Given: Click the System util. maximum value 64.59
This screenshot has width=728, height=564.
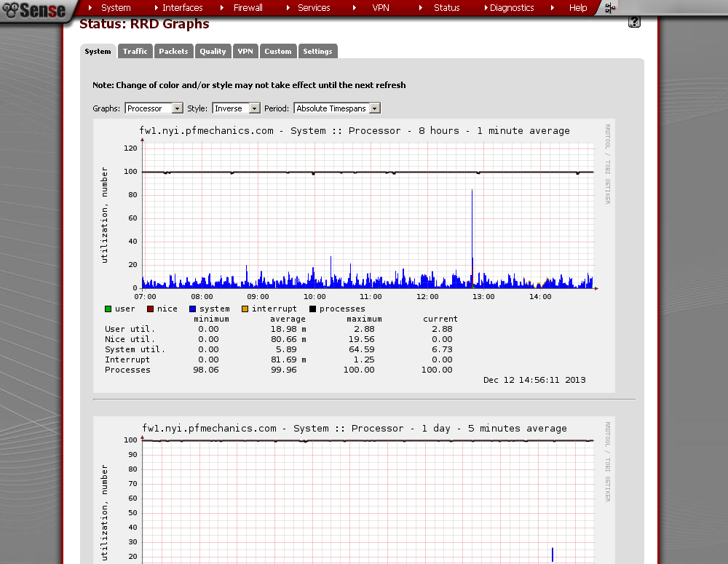Looking at the screenshot, I should [x=362, y=349].
